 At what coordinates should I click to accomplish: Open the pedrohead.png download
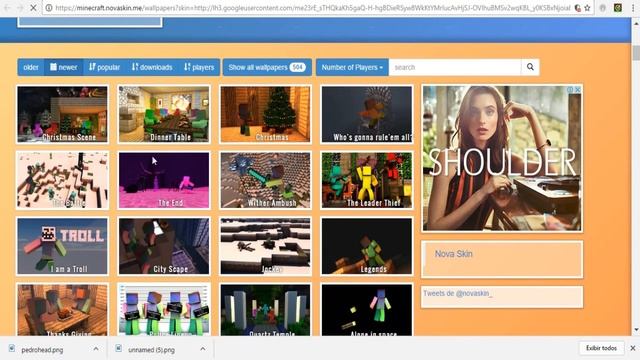pos(42,350)
